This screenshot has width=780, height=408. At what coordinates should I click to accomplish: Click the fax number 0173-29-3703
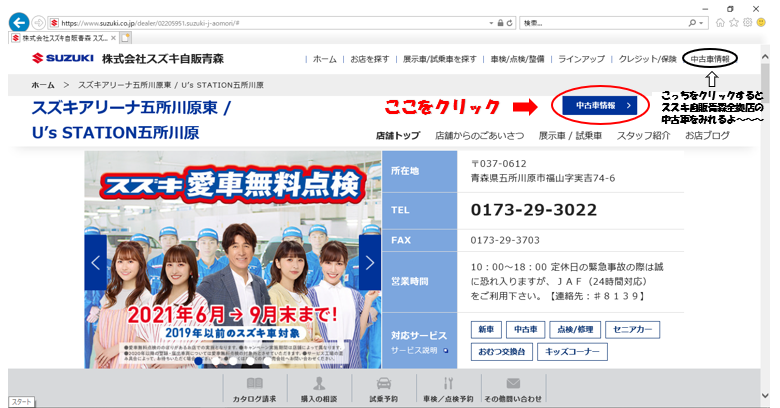[505, 240]
